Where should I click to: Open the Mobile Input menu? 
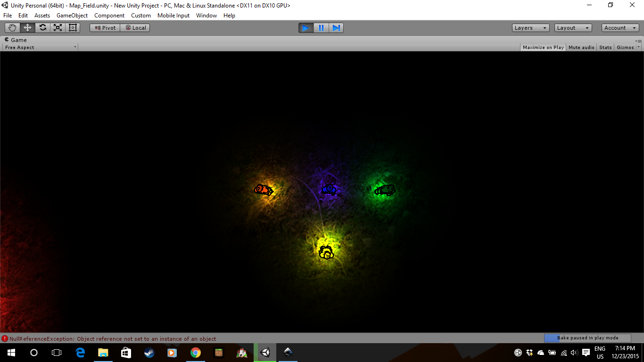(x=173, y=16)
